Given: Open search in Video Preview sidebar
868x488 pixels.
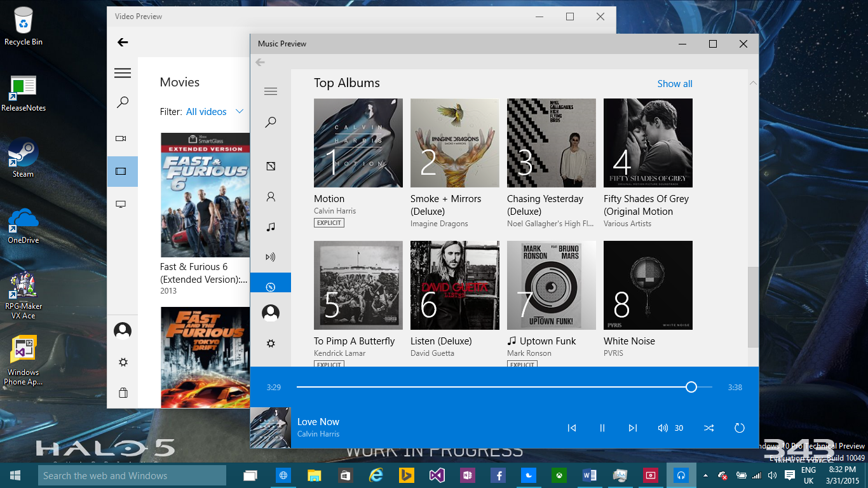Looking at the screenshot, I should (x=123, y=102).
